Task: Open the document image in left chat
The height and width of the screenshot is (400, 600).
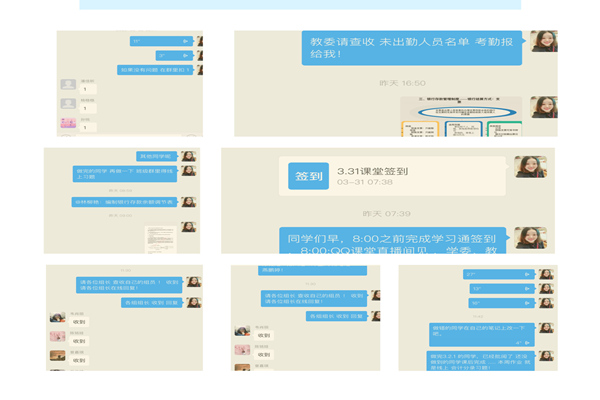Action: point(160,238)
